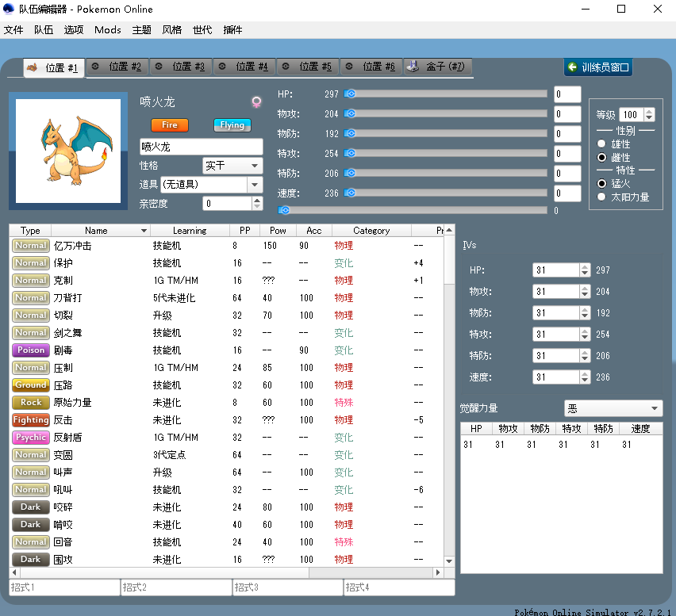Click the Name column sort arrow
This screenshot has width=676, height=616.
[144, 231]
